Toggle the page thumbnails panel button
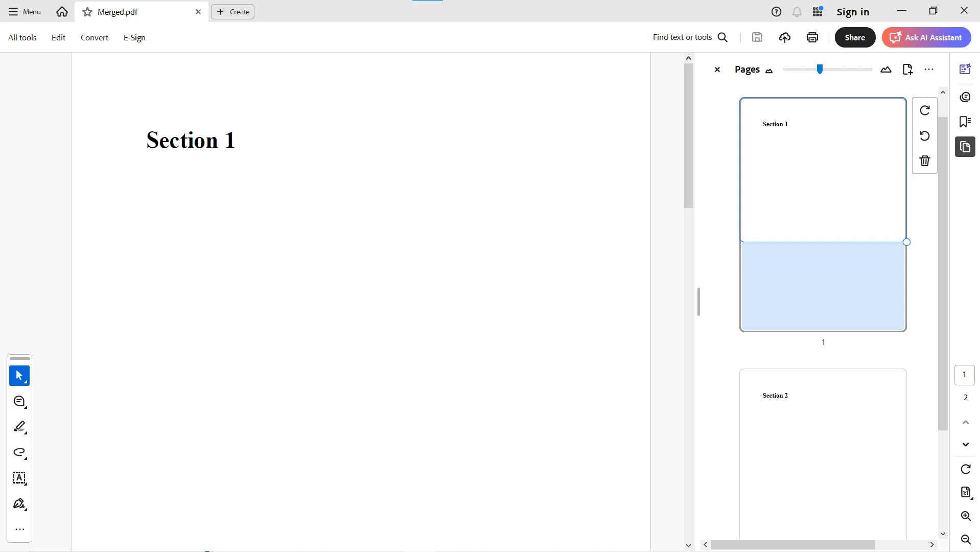Image resolution: width=980 pixels, height=552 pixels. pyautogui.click(x=965, y=147)
